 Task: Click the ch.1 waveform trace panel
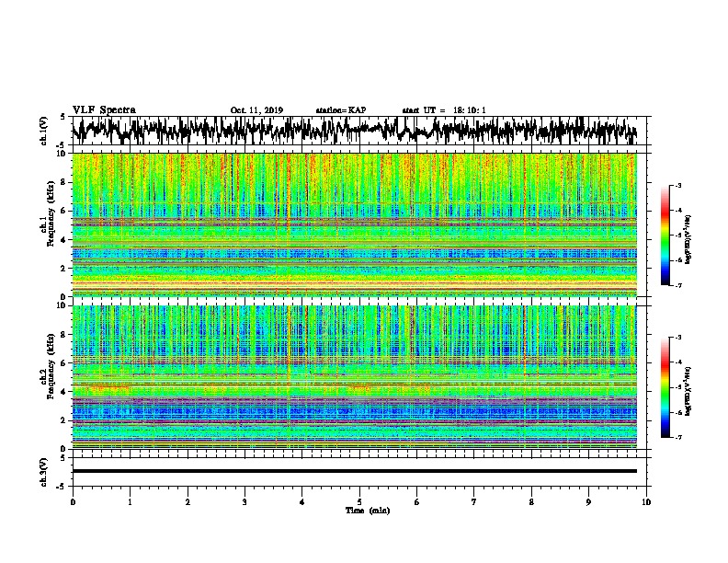point(358,131)
